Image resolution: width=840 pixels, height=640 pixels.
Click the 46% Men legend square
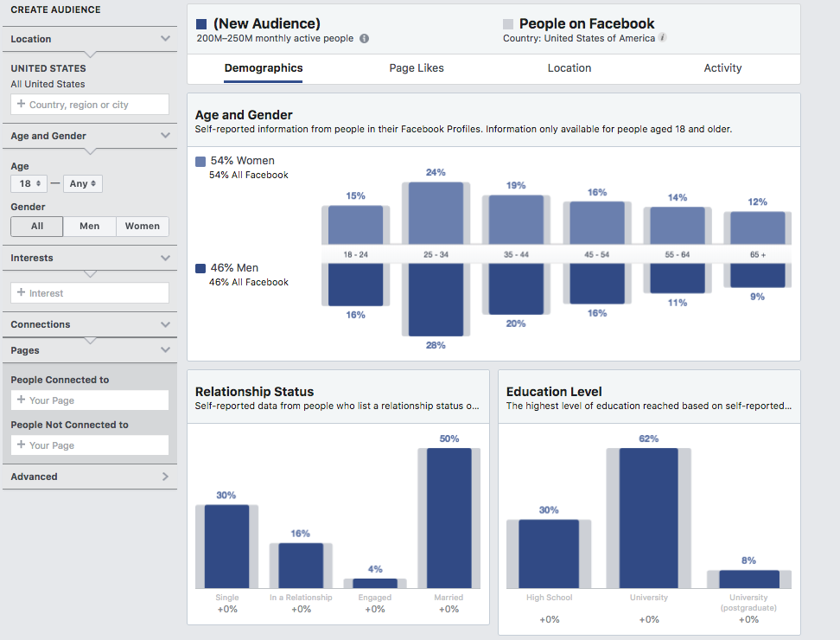coord(201,267)
